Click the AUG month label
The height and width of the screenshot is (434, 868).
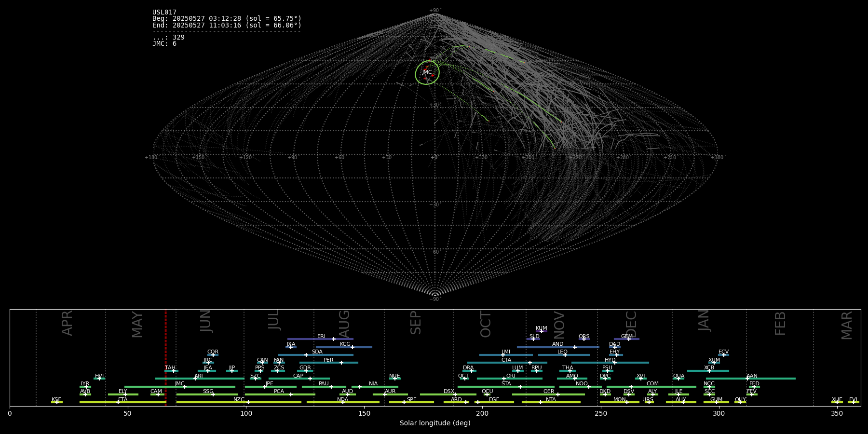(x=344, y=324)
